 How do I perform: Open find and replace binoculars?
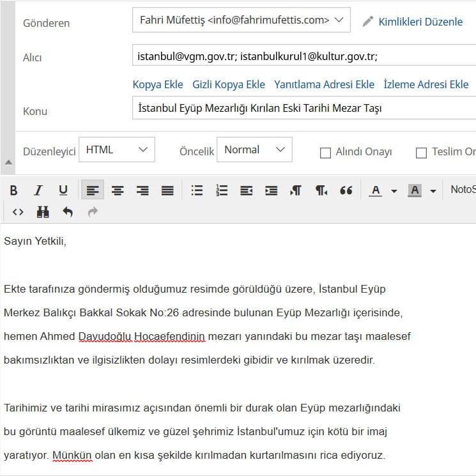[x=43, y=212]
